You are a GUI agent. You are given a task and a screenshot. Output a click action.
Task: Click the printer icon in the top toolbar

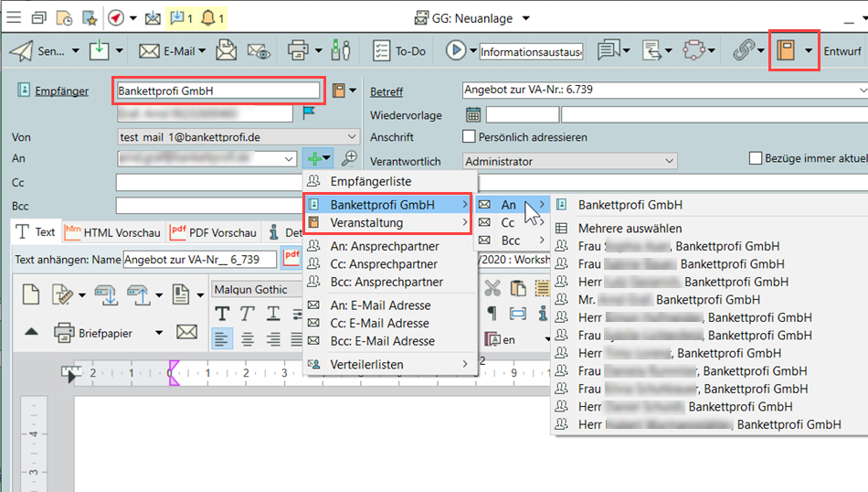click(x=297, y=51)
